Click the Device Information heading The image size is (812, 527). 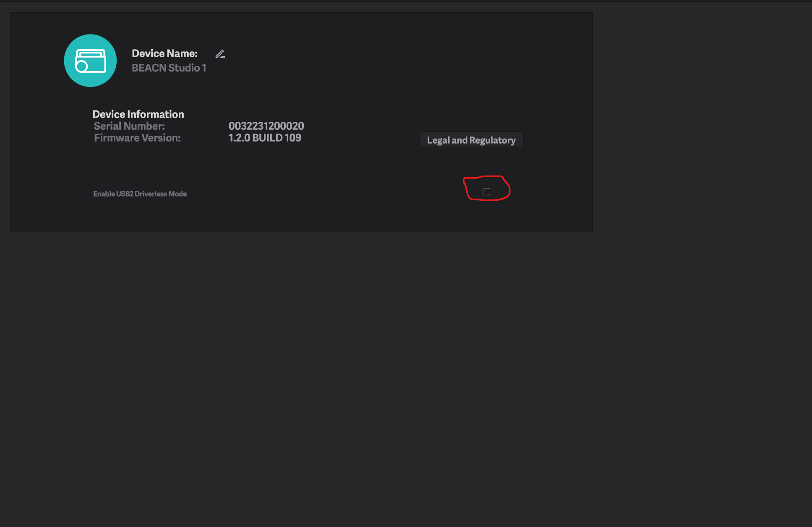coord(138,114)
